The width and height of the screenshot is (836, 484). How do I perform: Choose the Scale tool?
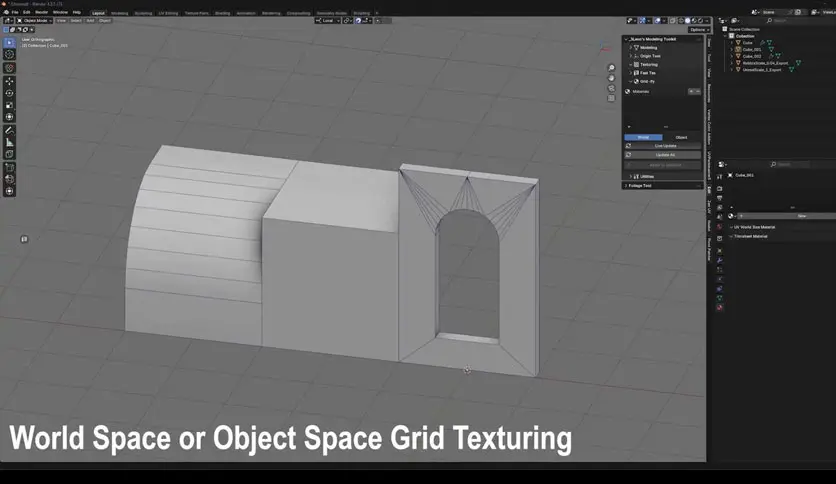pyautogui.click(x=10, y=104)
